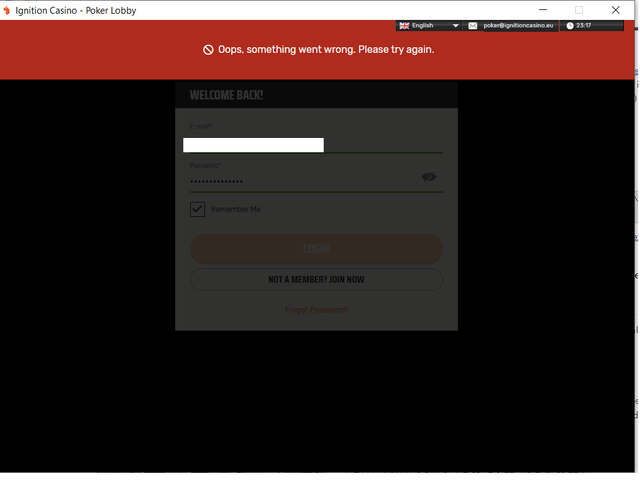Open the Forgot Password? link

[x=316, y=310]
